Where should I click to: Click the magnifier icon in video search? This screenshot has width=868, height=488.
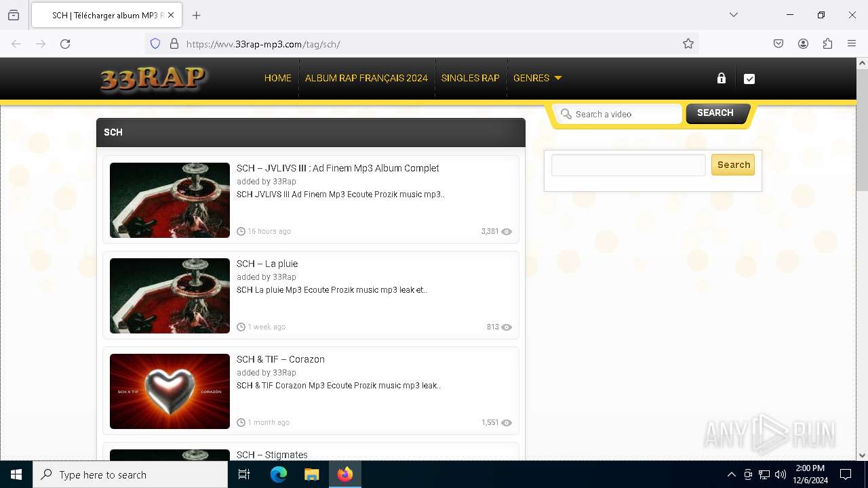566,114
